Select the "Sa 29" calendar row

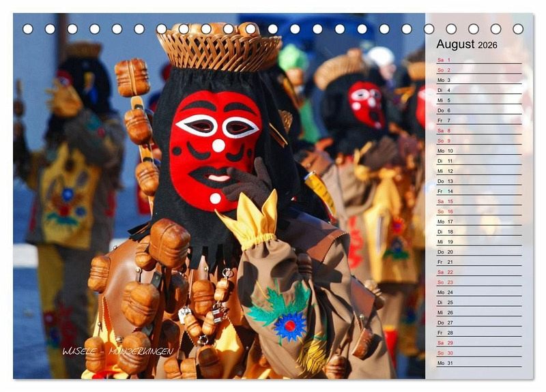click(x=479, y=342)
